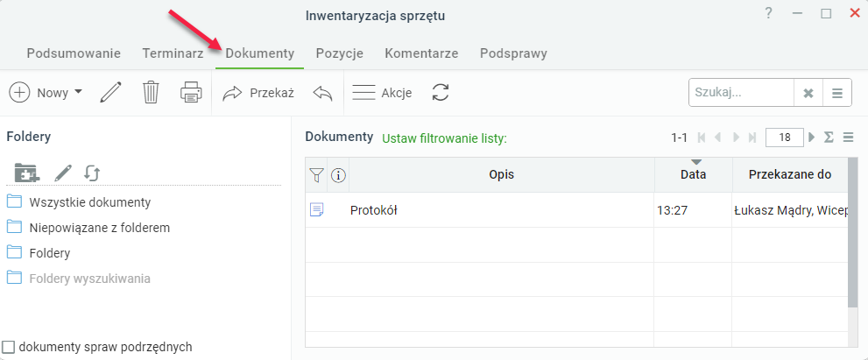Open the Akcje menu
The height and width of the screenshot is (360, 868).
pos(382,93)
